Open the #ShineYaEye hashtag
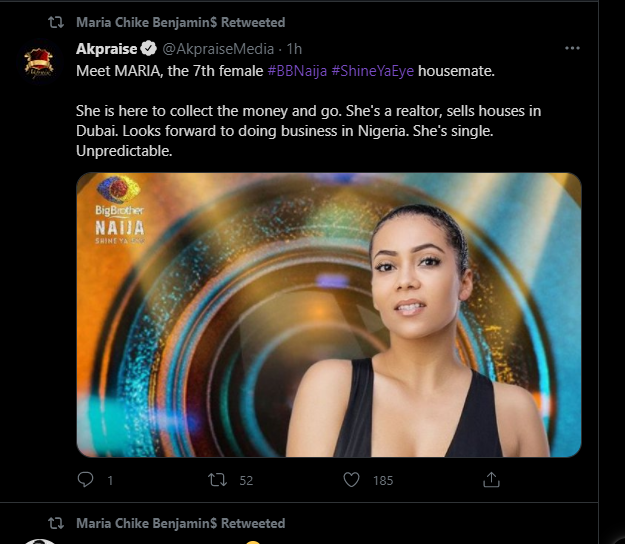625x544 pixels. click(373, 71)
